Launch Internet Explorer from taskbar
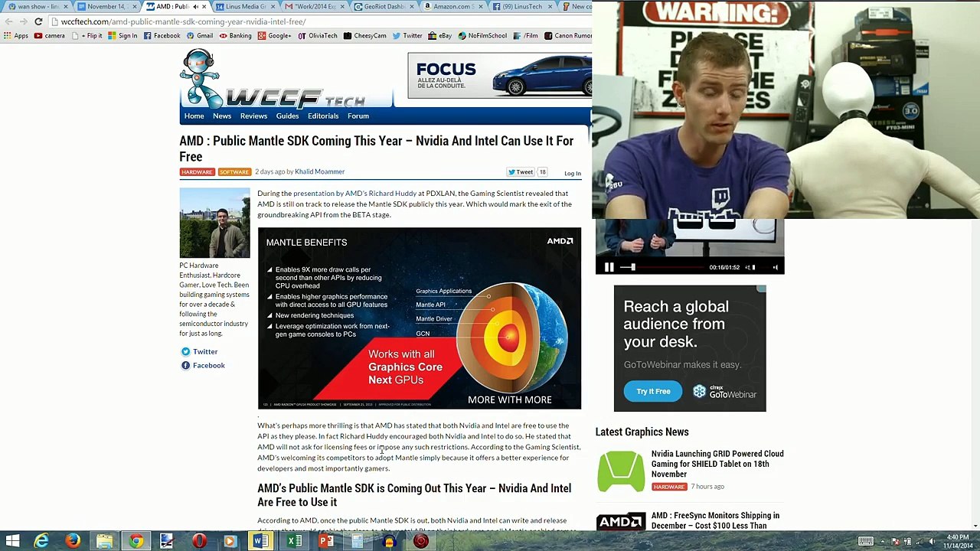This screenshot has width=980, height=551. coord(41,542)
